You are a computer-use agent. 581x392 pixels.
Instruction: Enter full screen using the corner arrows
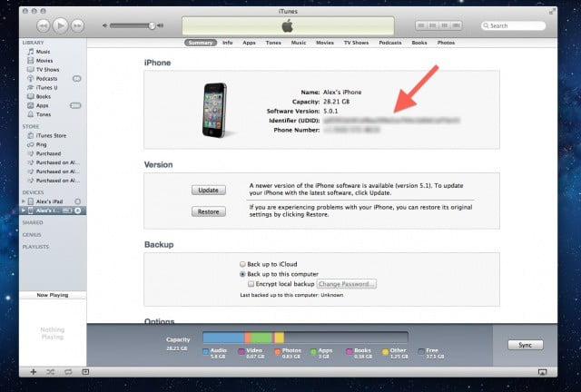(552, 12)
